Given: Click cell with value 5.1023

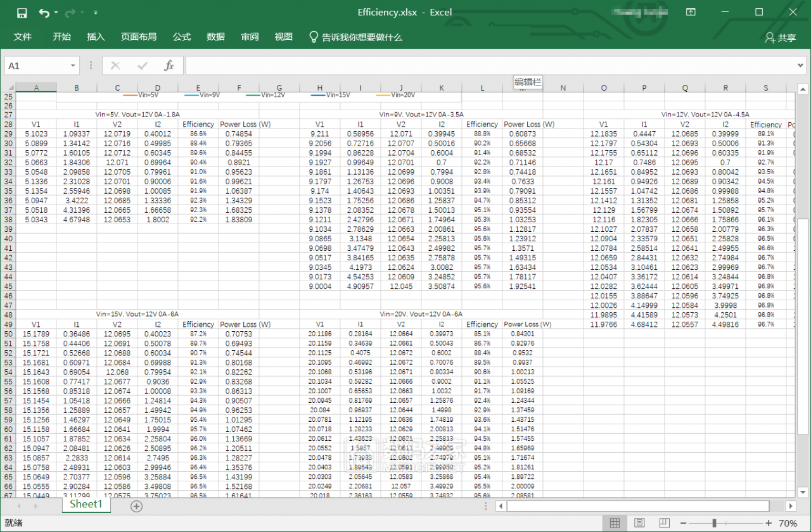Looking at the screenshot, I should click(36, 134).
